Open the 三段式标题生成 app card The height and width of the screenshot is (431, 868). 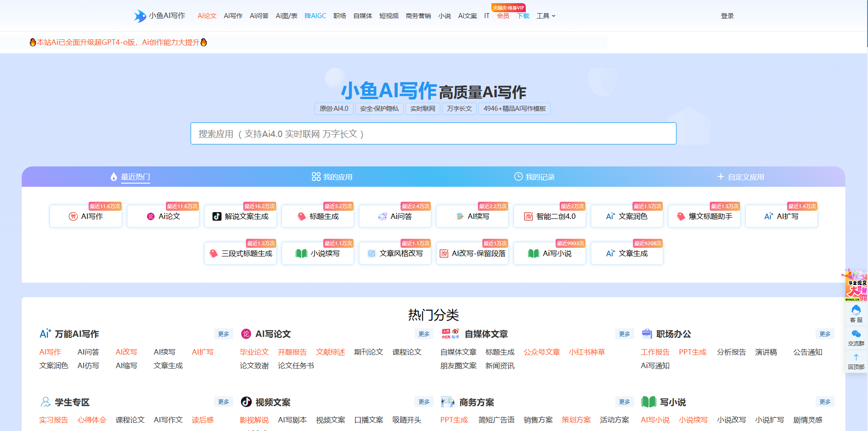coord(241,253)
